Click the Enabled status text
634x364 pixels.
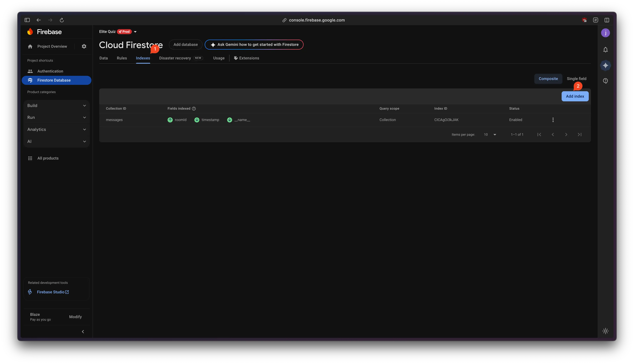point(515,120)
